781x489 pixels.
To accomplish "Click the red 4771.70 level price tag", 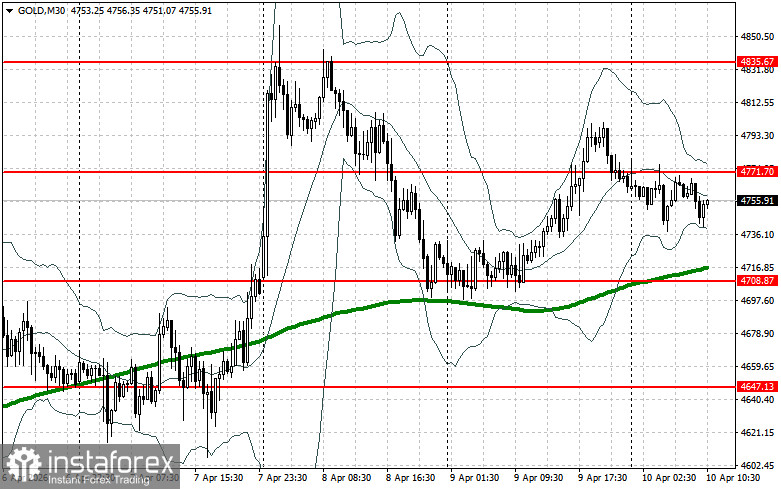I will [757, 171].
